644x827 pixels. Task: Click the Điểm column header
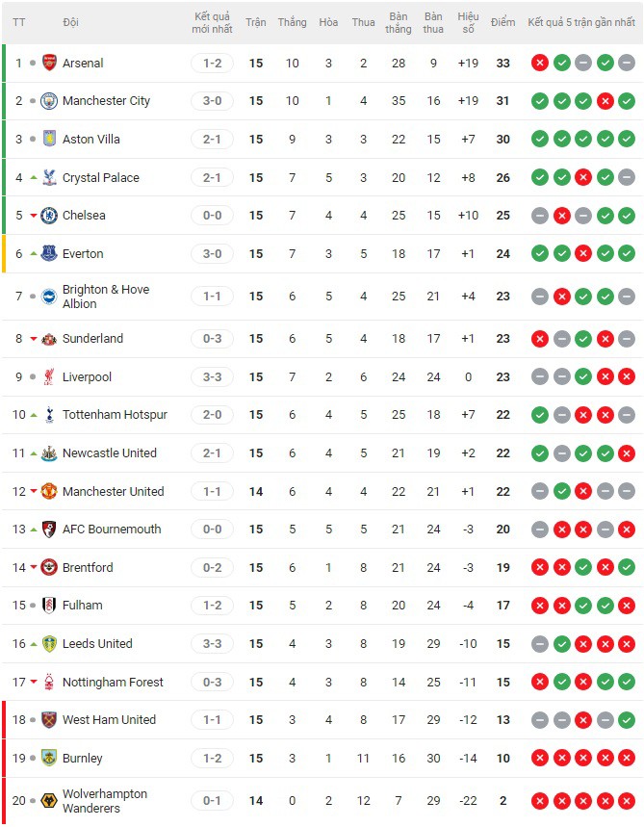pos(502,23)
